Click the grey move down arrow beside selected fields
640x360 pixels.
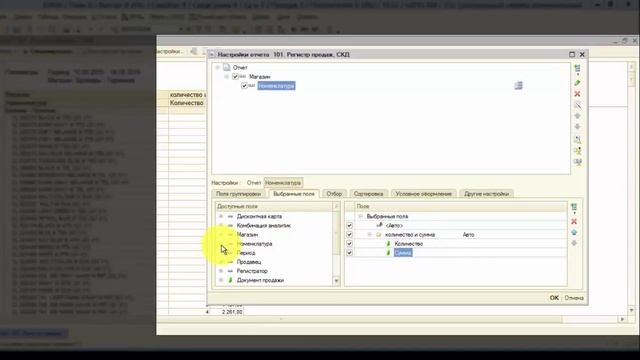point(574,243)
